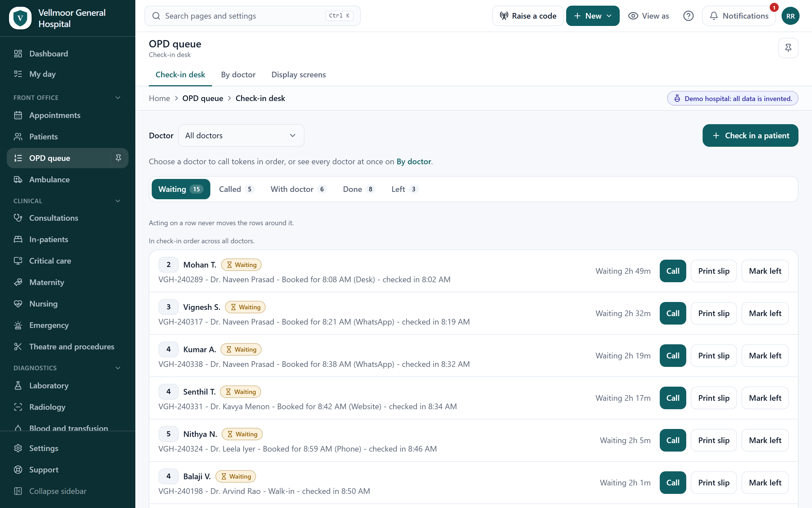
Task: Open the Critical care section
Action: (67, 261)
